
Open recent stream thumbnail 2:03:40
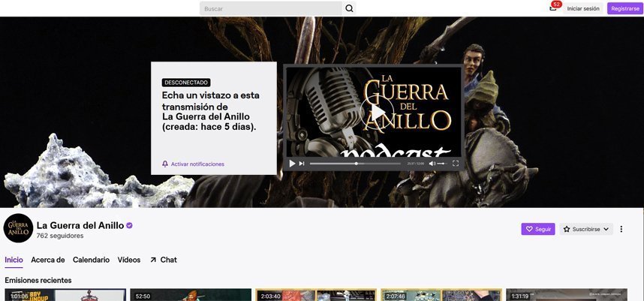(x=316, y=295)
